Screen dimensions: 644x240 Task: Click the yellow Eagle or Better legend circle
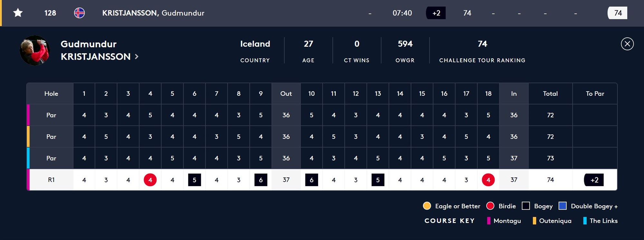tap(427, 206)
